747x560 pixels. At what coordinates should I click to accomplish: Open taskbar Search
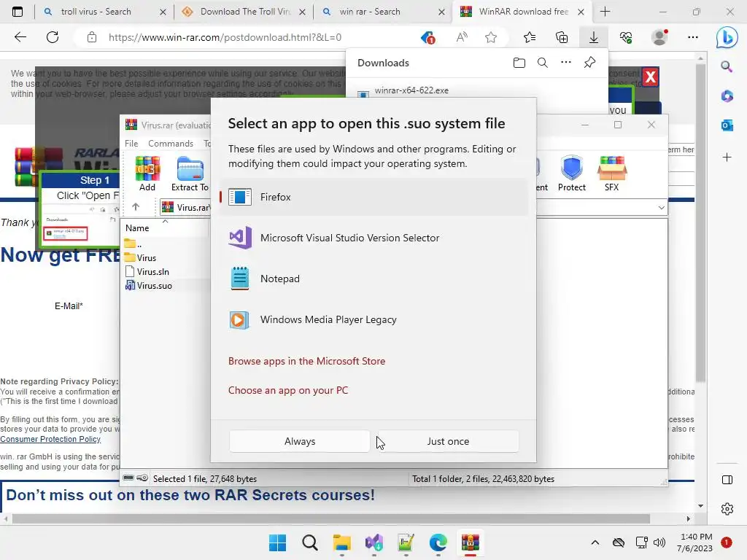click(x=309, y=542)
